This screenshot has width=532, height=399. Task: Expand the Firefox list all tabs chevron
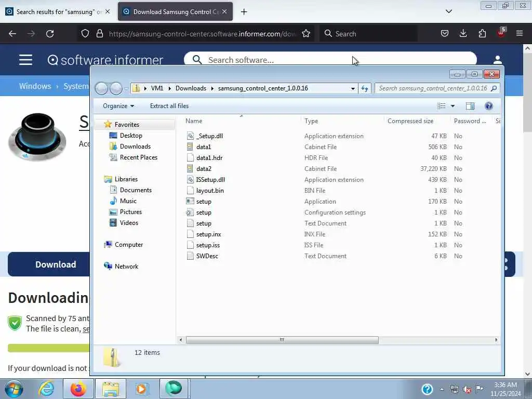coord(448,11)
